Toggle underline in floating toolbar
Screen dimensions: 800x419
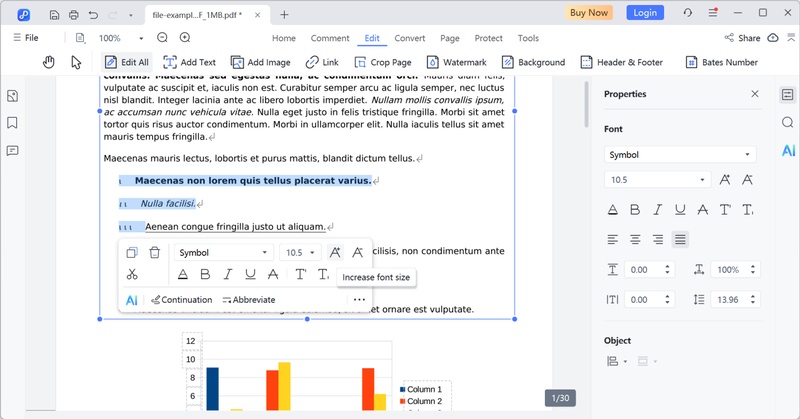(250, 275)
